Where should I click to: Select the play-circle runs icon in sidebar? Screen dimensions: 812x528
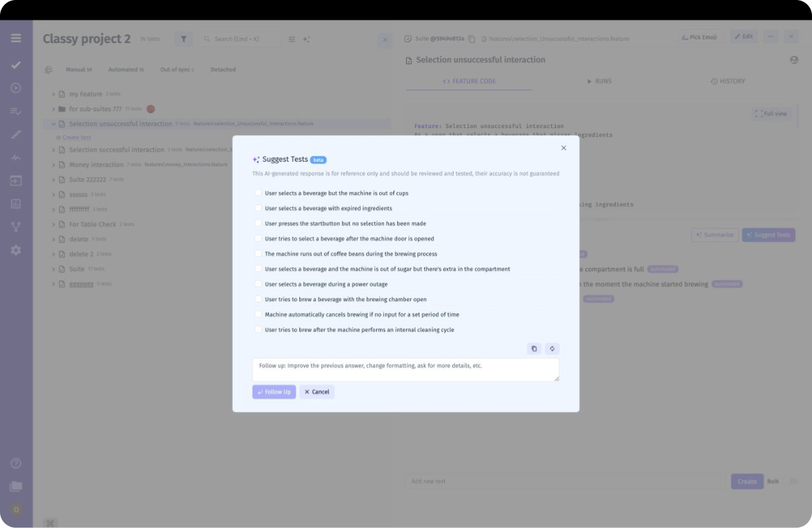(x=16, y=87)
